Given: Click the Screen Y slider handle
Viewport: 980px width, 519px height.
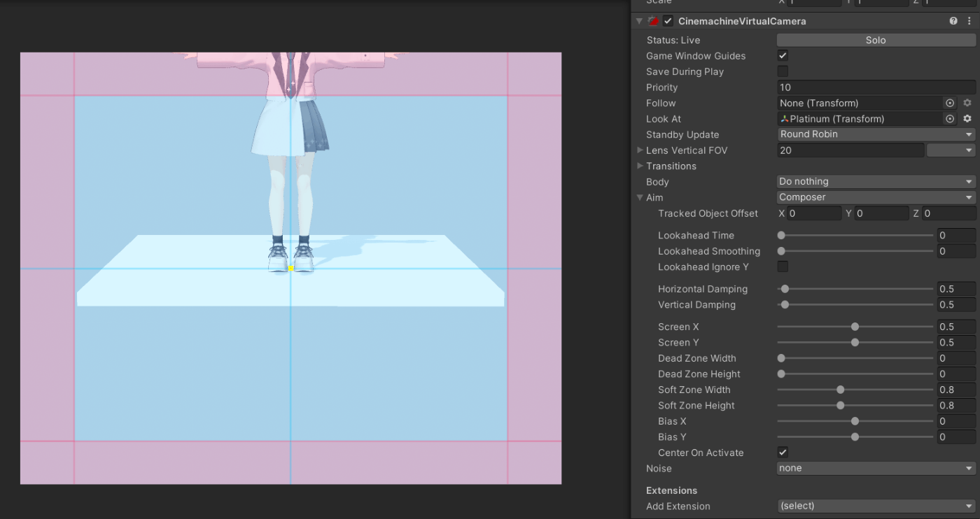Looking at the screenshot, I should coord(855,342).
